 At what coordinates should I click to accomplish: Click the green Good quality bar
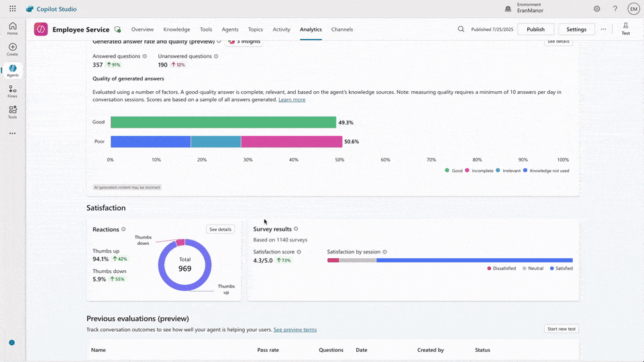pyautogui.click(x=223, y=122)
